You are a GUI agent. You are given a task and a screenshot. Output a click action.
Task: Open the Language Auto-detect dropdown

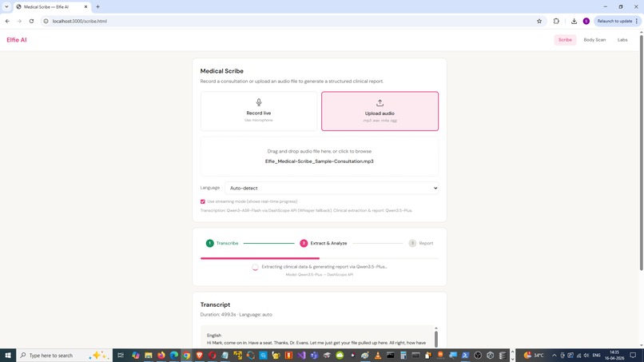(x=332, y=188)
